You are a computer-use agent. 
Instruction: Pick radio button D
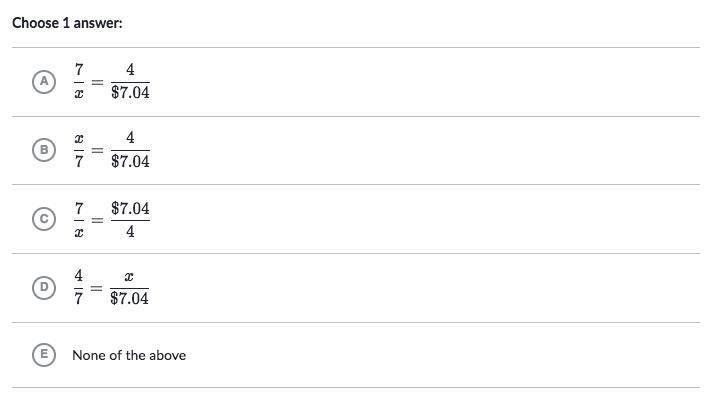point(44,287)
